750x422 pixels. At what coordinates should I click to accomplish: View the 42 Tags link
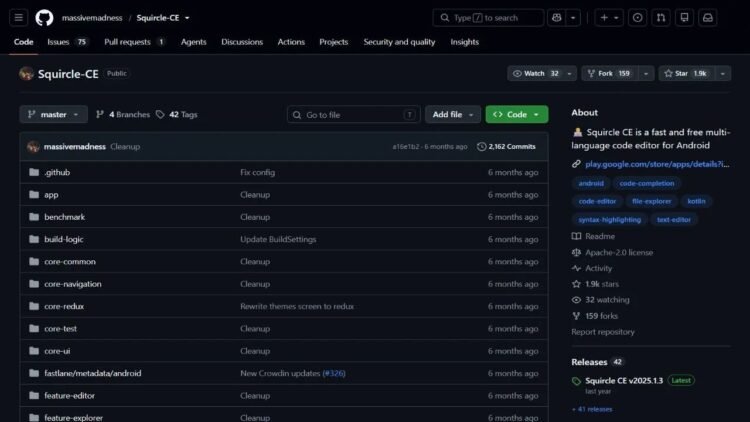pyautogui.click(x=176, y=115)
